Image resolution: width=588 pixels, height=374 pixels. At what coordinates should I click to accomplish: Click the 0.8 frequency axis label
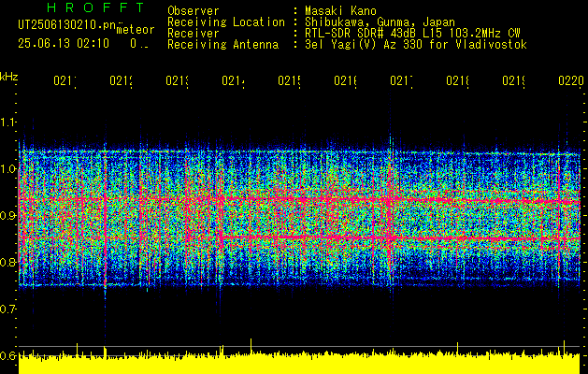click(x=7, y=262)
